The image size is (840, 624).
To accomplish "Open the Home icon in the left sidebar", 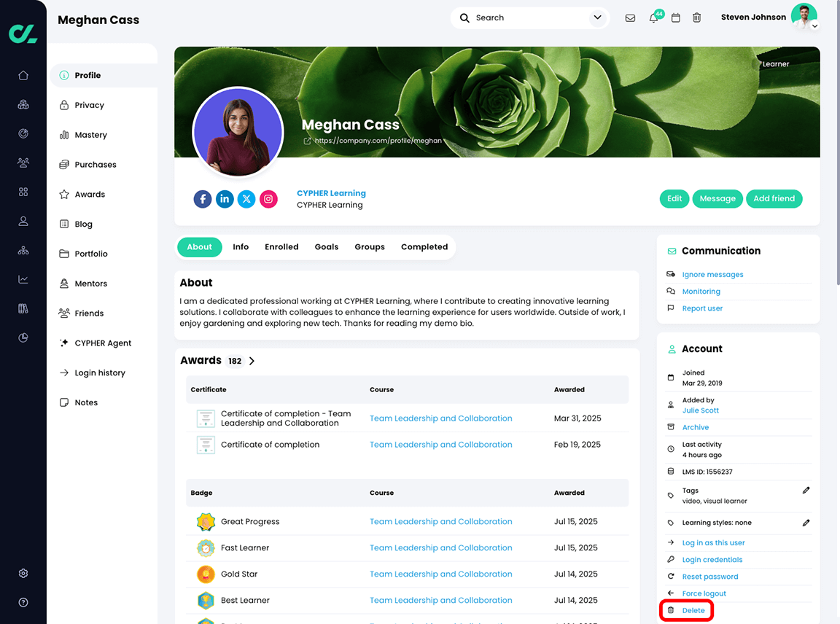I will (23, 75).
